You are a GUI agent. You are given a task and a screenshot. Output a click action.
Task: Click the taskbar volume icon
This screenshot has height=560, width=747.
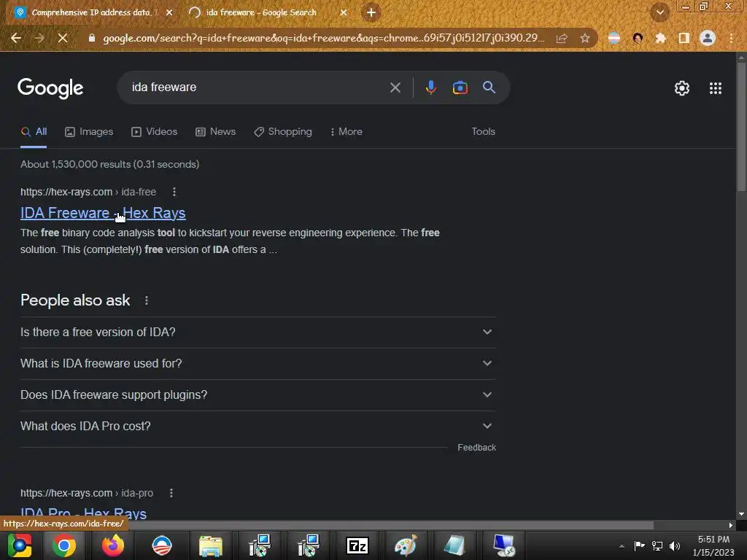coord(675,545)
